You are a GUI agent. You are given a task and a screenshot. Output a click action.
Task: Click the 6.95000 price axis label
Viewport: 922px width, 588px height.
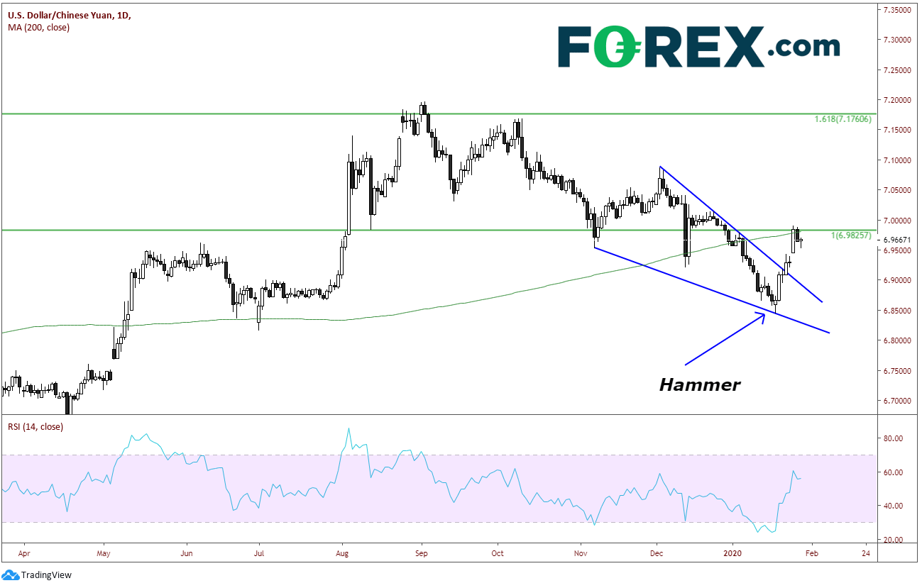point(896,250)
